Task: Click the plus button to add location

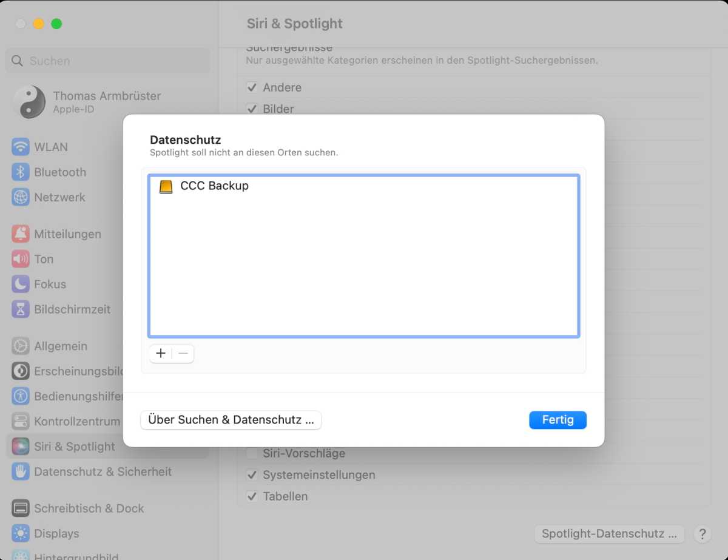Action: [161, 353]
